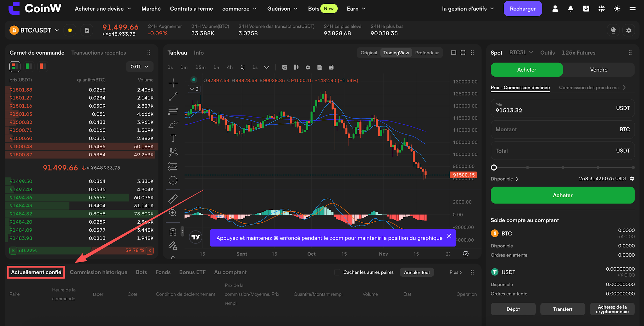Open notifications bell icon
Viewport: 644px width, 326px height.
pos(570,9)
